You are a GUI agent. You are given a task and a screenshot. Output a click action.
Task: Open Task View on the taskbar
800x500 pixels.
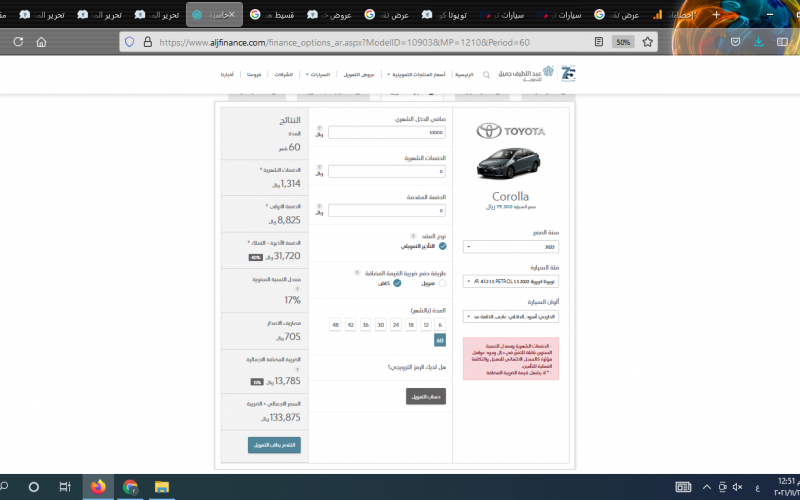pos(65,487)
